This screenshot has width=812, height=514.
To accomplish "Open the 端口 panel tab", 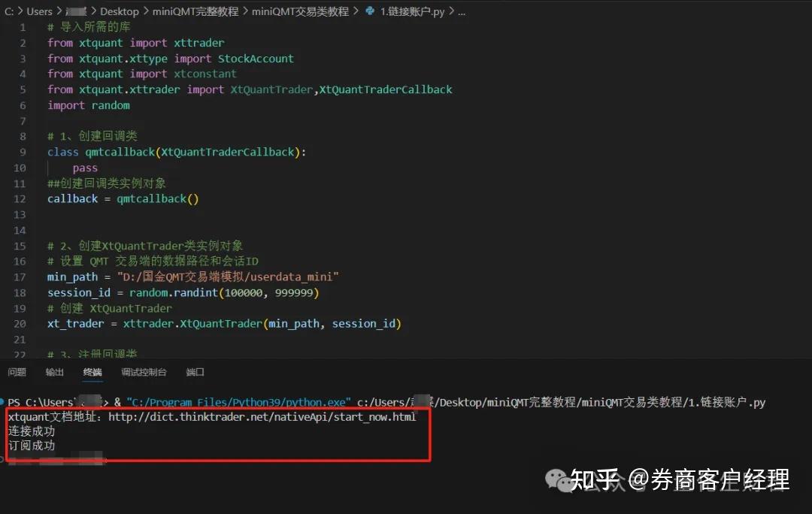I will 194,372.
